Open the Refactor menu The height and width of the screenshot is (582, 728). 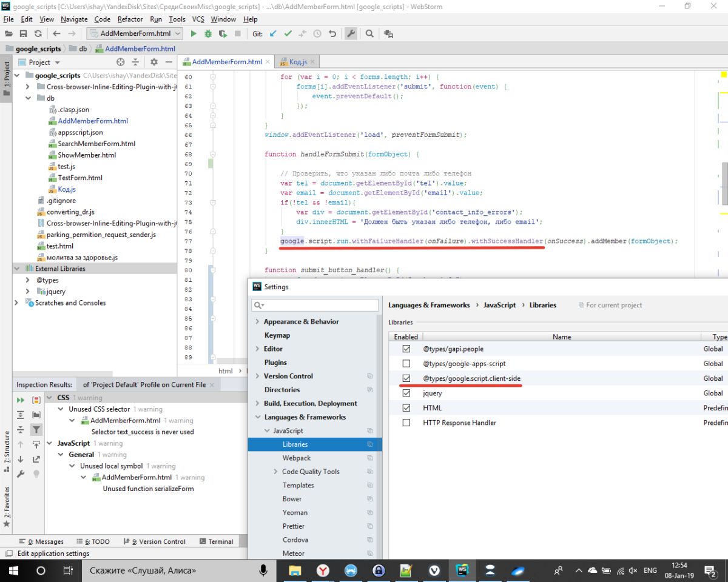pyautogui.click(x=130, y=19)
